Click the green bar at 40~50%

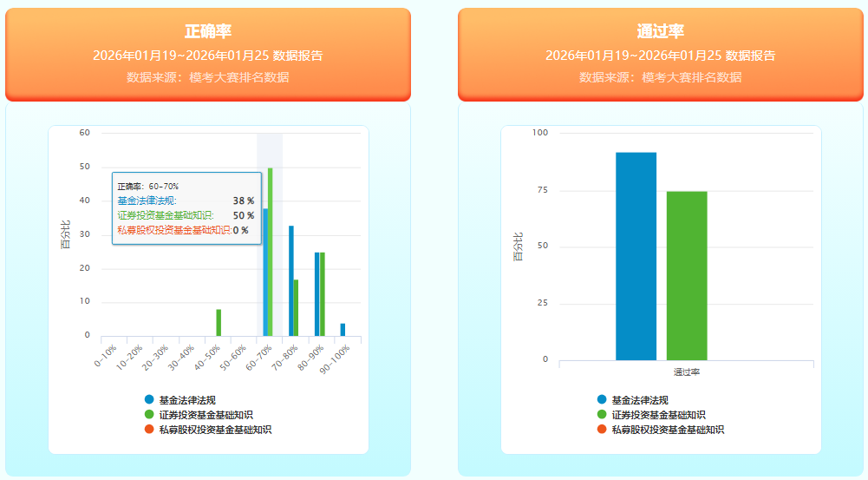[x=219, y=322]
